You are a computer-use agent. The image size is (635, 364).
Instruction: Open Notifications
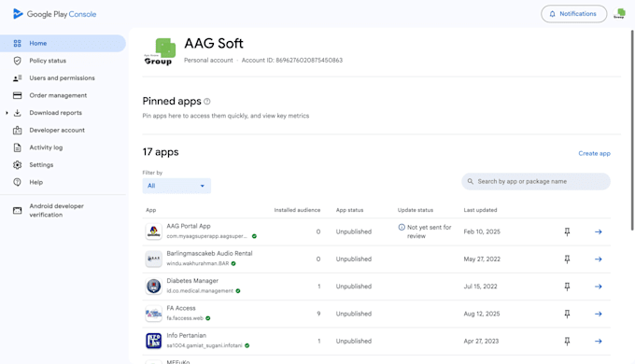(573, 14)
